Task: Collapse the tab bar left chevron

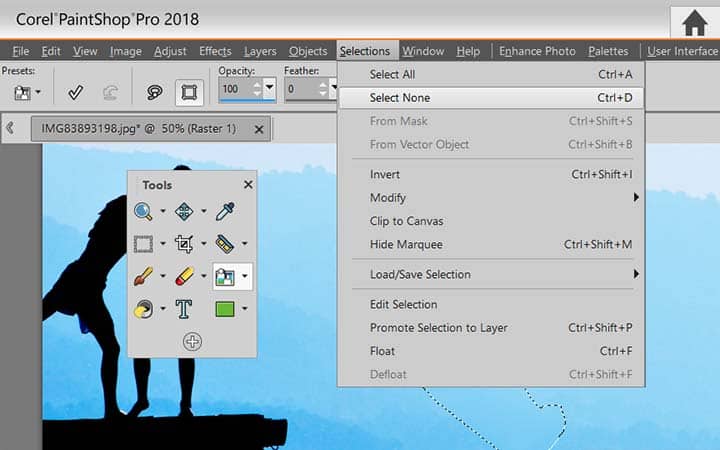Action: pyautogui.click(x=10, y=127)
